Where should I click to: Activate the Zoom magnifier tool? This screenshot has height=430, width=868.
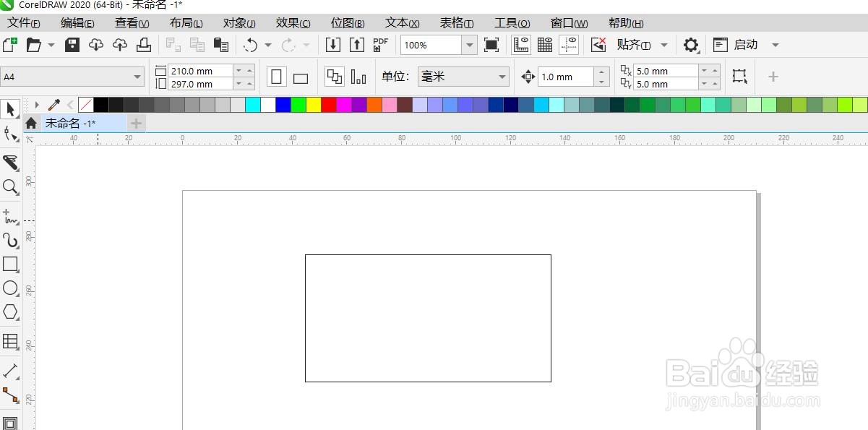coord(10,187)
